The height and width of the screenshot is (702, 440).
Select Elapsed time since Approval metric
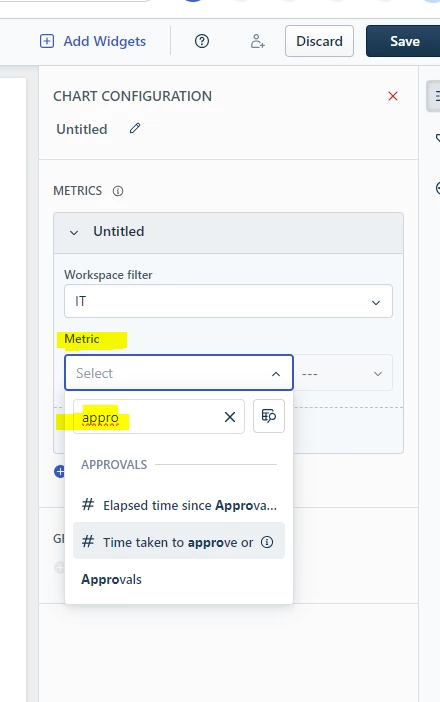[x=179, y=505]
